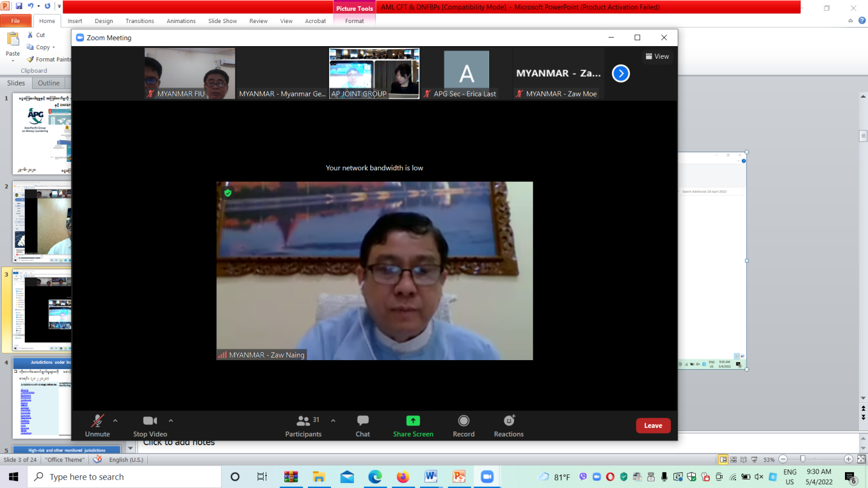Click the green encryption shield icon
The height and width of the screenshot is (488, 868).
[228, 193]
